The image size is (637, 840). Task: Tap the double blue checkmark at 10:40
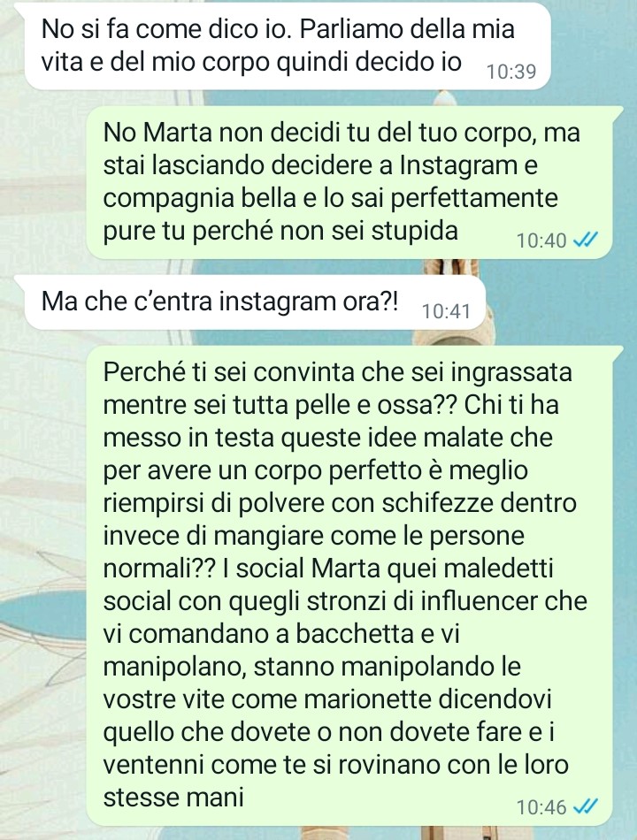(586, 241)
